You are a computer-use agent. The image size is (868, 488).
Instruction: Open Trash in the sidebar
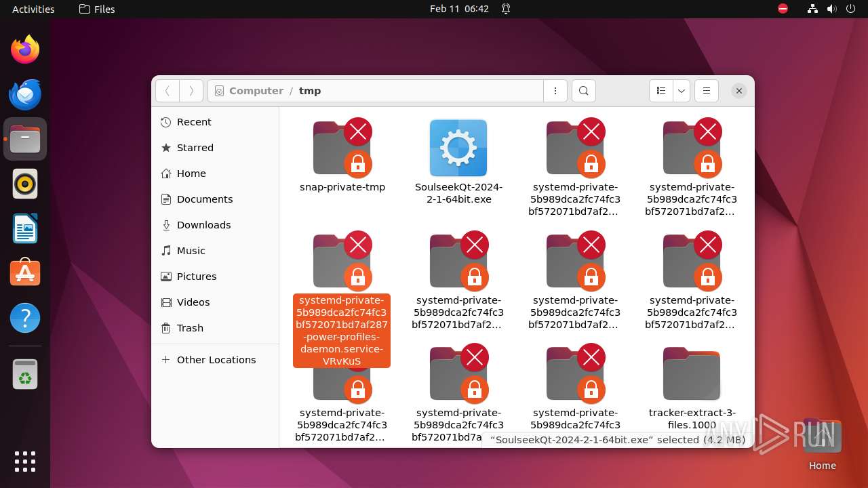pyautogui.click(x=215, y=328)
